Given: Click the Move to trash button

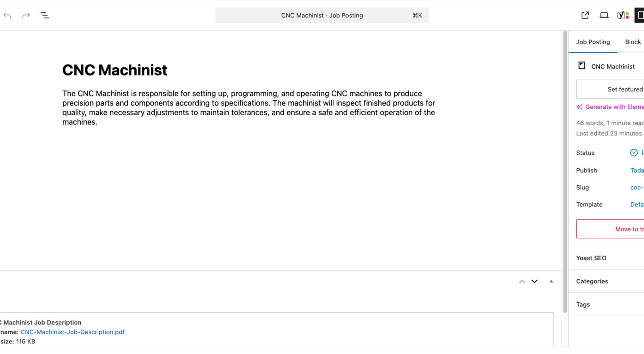Looking at the screenshot, I should (x=629, y=229).
